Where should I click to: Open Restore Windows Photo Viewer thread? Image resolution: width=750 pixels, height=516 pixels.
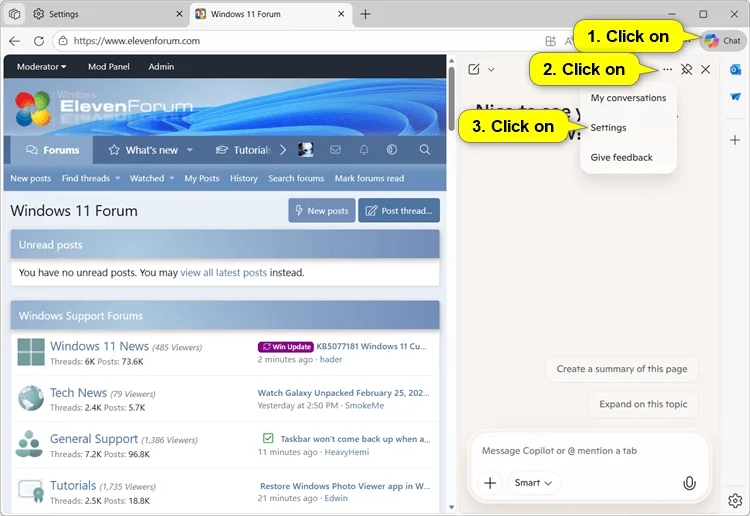pyautogui.click(x=345, y=486)
